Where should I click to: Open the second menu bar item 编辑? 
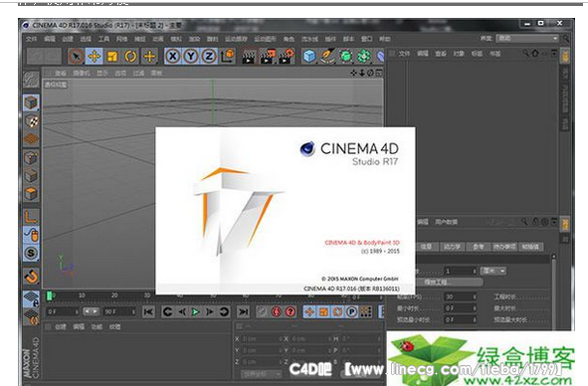49,39
